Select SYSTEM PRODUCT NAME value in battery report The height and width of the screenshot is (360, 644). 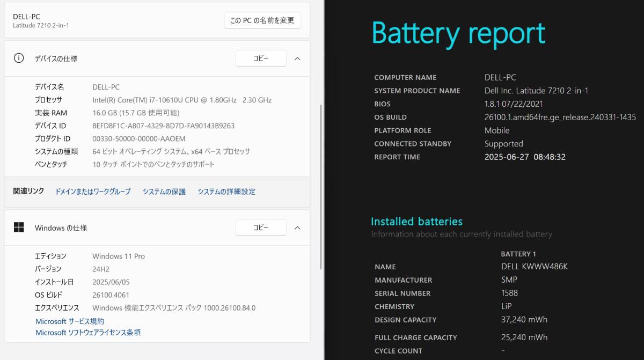click(x=536, y=91)
